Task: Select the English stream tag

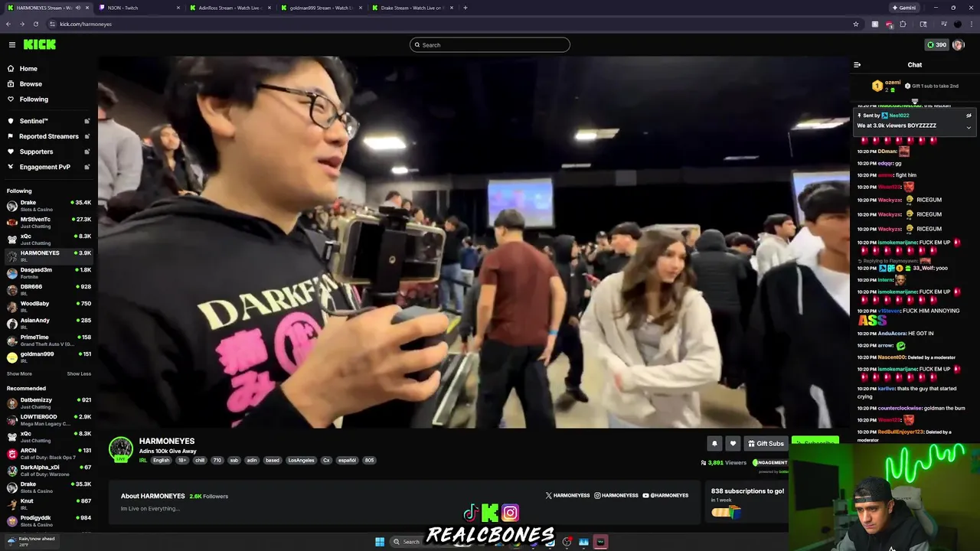Action: 161,460
